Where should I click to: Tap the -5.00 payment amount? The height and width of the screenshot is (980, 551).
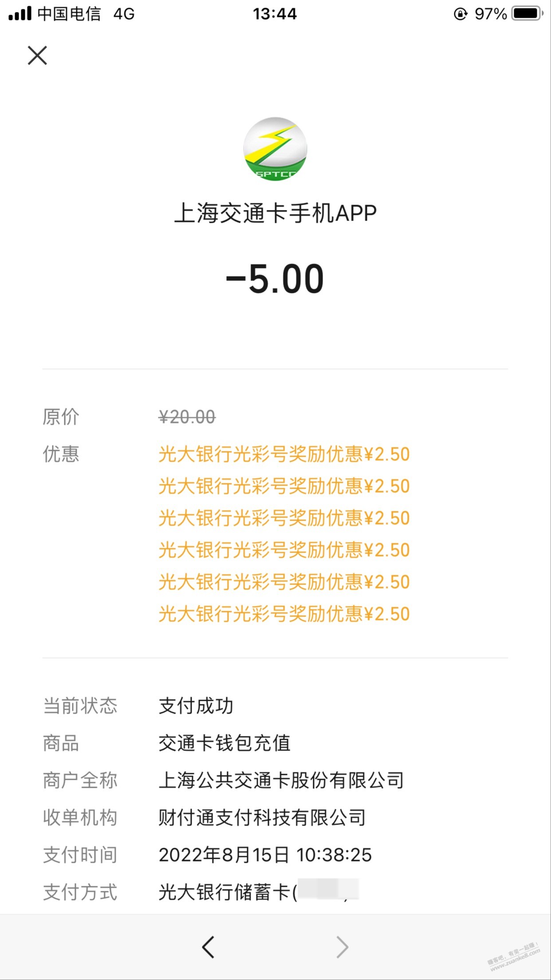(275, 279)
